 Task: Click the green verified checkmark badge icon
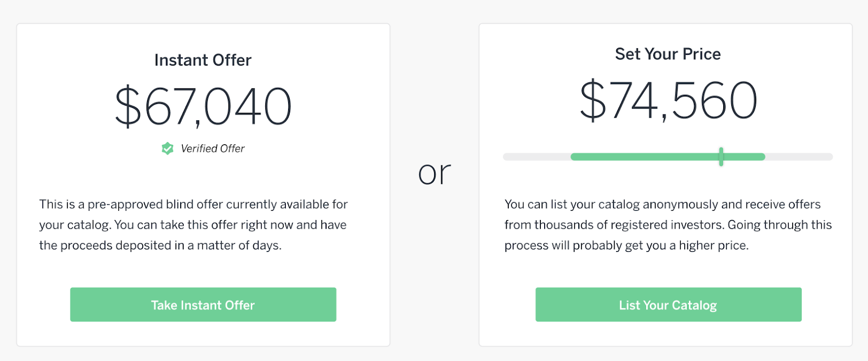(x=168, y=149)
